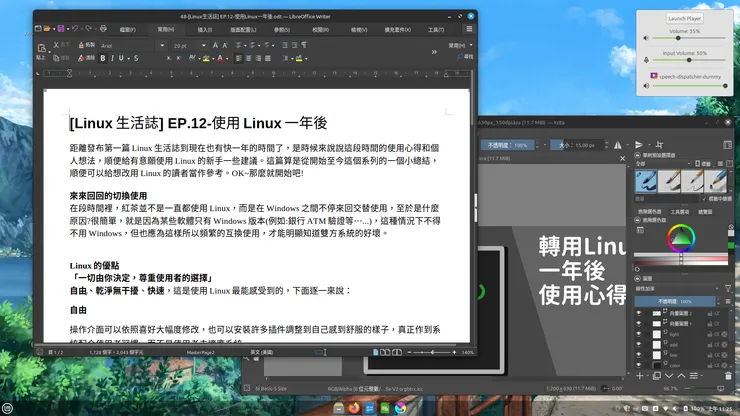Set paragraph alignment to justified in Writer
740x416 pixels.
(x=268, y=58)
